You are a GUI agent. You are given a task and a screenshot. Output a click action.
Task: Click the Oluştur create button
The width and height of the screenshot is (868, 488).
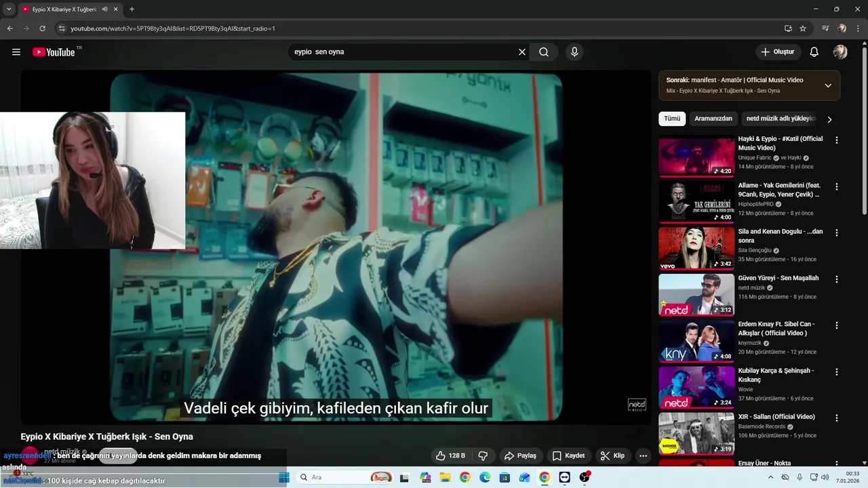778,52
